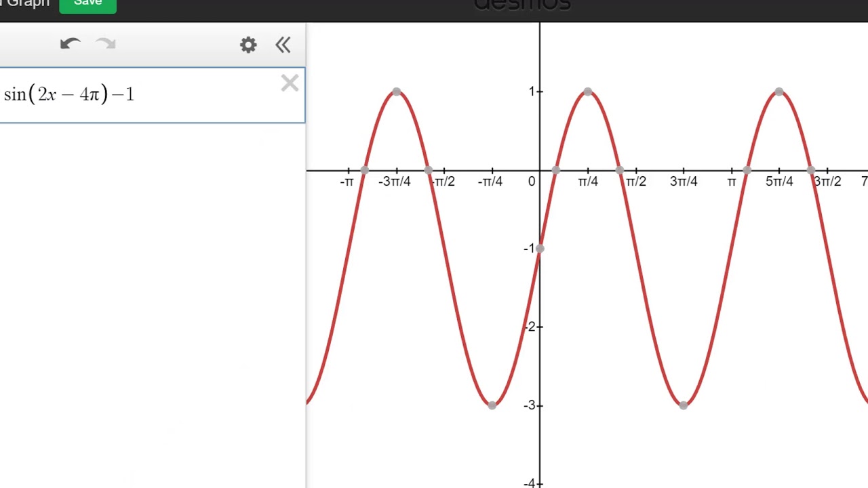Select the maximum point above 5π/4
The height and width of the screenshot is (488, 868).
coord(779,91)
